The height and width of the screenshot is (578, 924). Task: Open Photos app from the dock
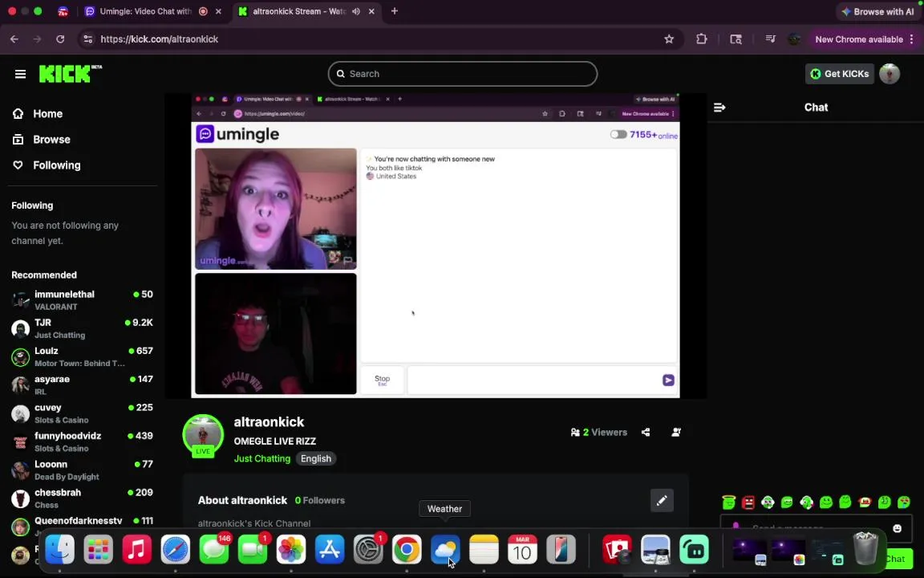pyautogui.click(x=291, y=549)
